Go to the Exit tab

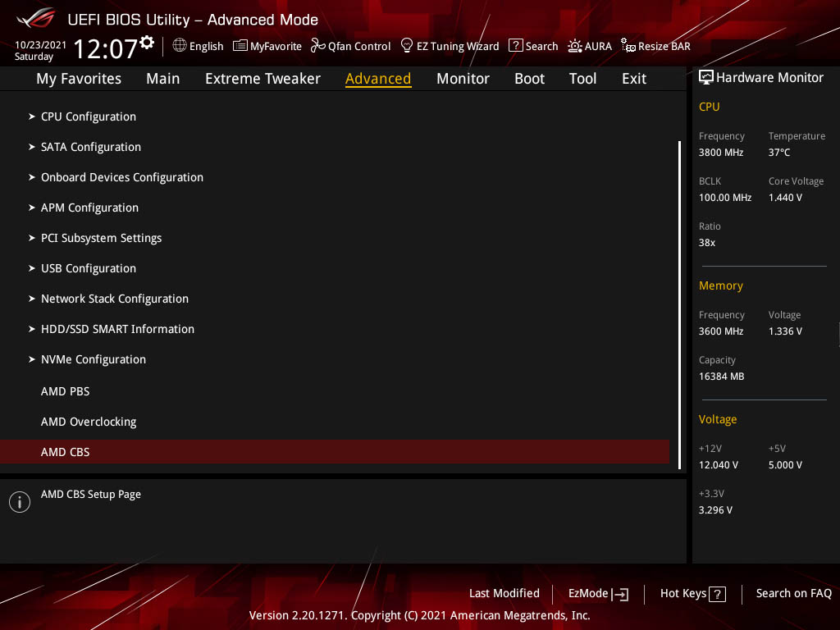(634, 79)
